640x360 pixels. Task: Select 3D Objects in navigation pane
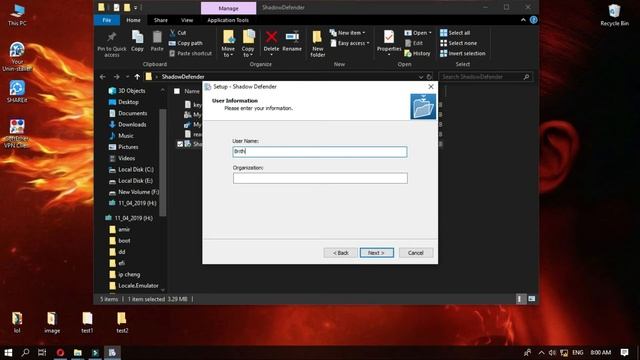127,91
